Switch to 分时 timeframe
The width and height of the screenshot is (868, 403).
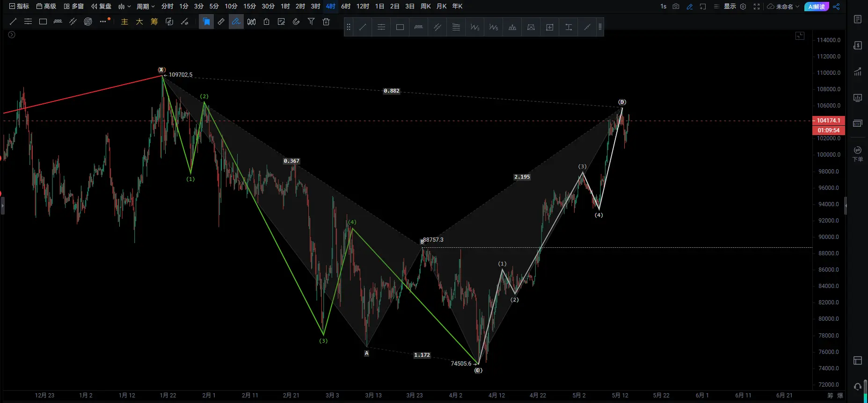click(x=167, y=6)
